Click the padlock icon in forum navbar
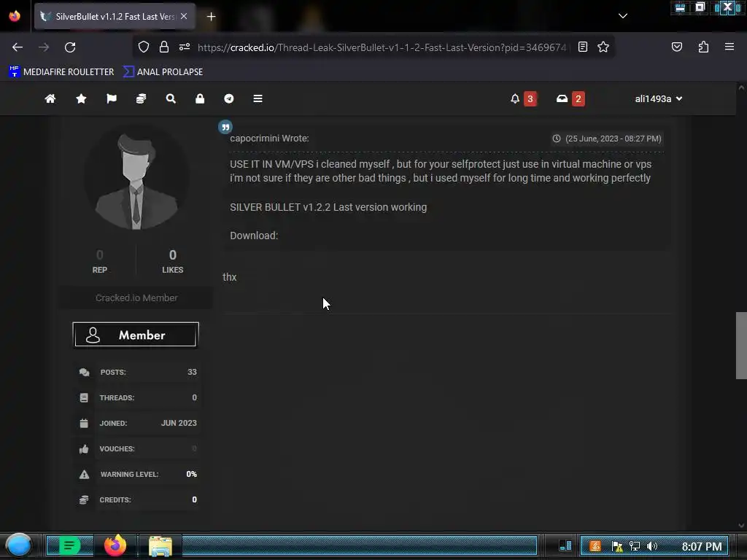Screen dimensions: 747x560 pyautogui.click(x=200, y=98)
